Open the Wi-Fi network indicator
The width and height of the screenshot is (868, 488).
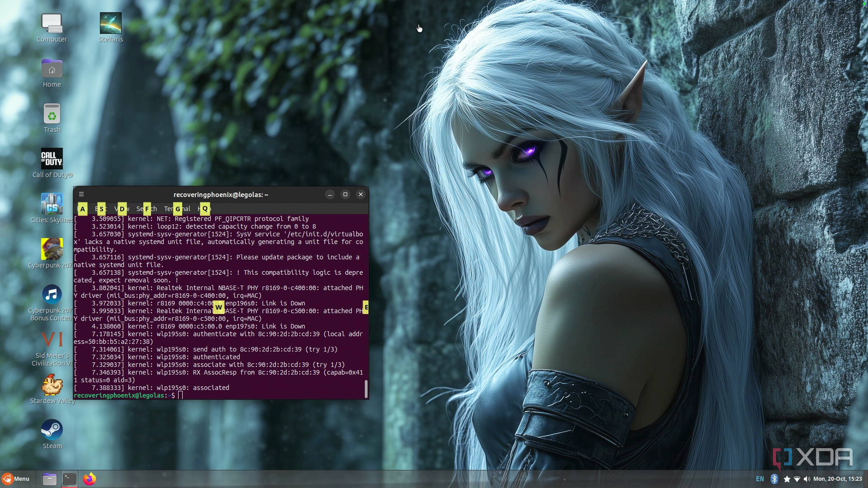797,479
